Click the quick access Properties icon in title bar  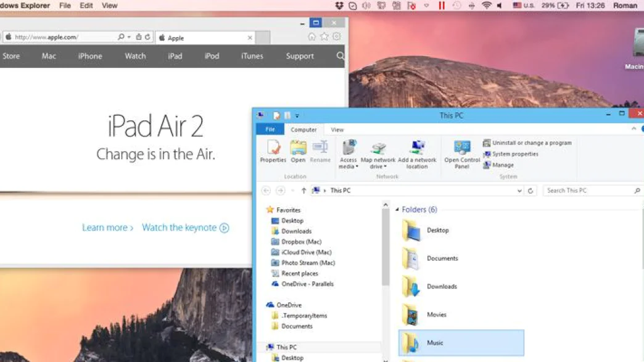[276, 115]
